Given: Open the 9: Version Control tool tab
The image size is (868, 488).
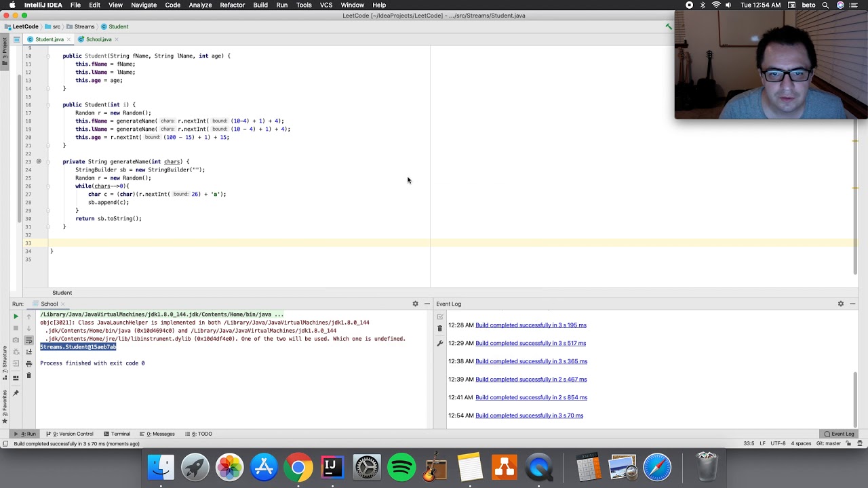Looking at the screenshot, I should click(x=70, y=434).
